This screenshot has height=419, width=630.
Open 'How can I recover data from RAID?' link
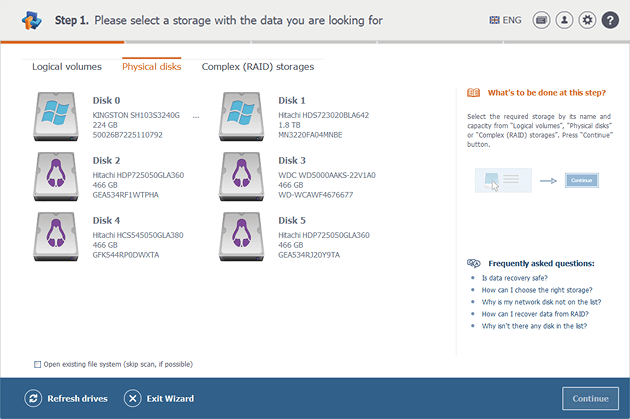click(x=535, y=314)
